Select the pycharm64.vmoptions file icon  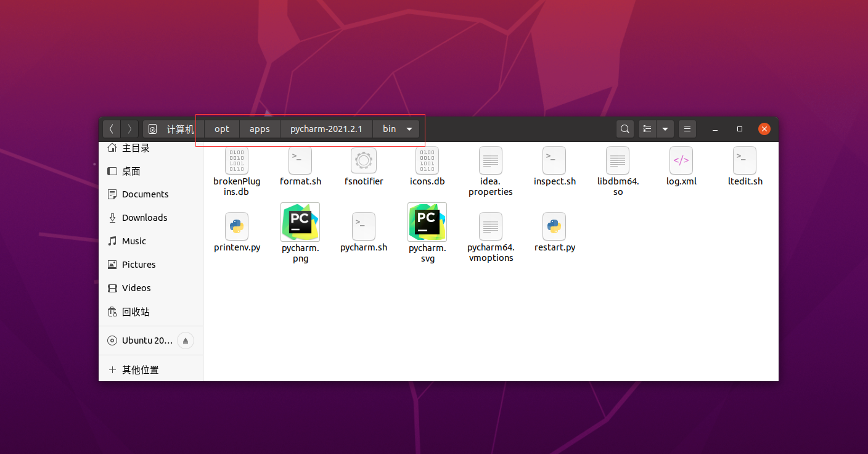491,226
